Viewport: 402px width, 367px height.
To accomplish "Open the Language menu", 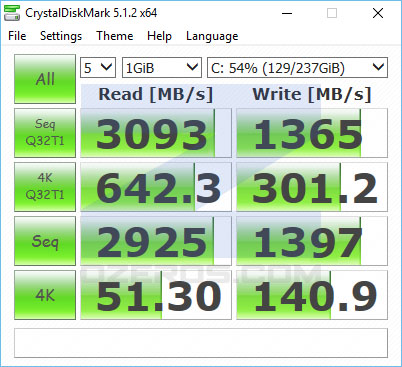I will point(212,36).
